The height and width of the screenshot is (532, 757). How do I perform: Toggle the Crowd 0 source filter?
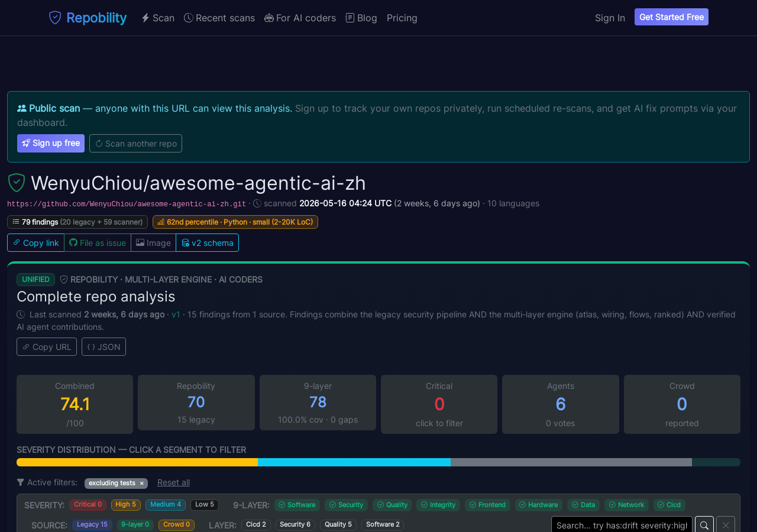[176, 525]
